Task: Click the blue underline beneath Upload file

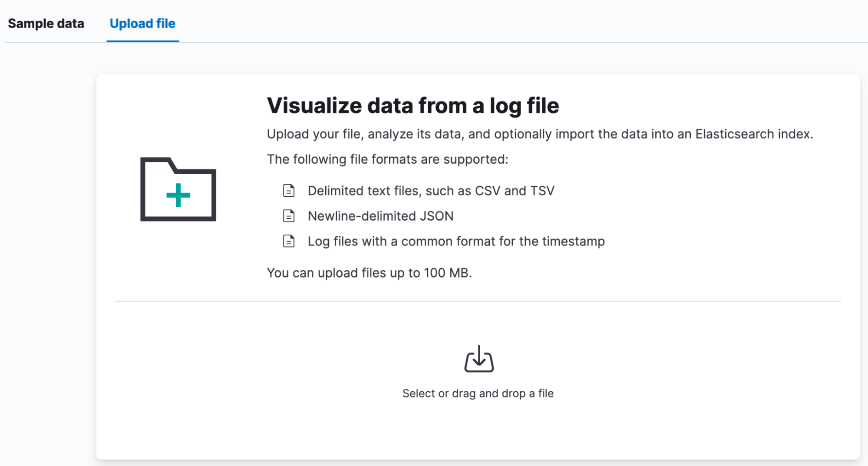Action: pos(142,42)
